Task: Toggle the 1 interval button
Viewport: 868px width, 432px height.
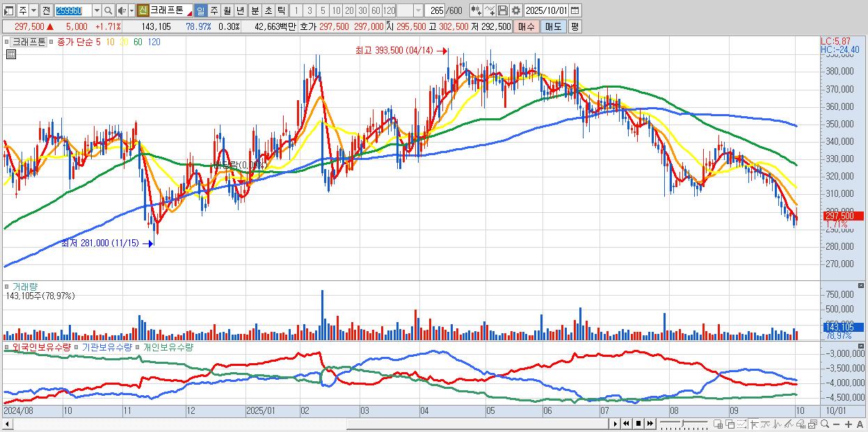Action: tap(296, 10)
